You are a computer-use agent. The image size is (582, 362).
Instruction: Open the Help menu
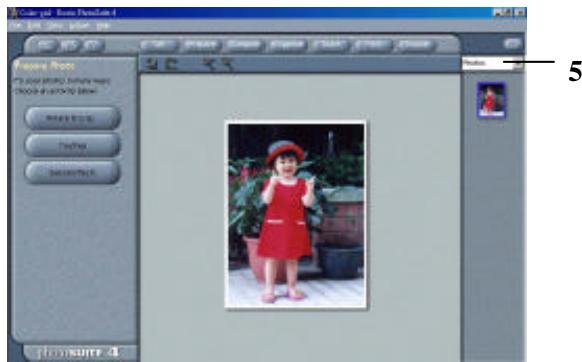pos(103,26)
